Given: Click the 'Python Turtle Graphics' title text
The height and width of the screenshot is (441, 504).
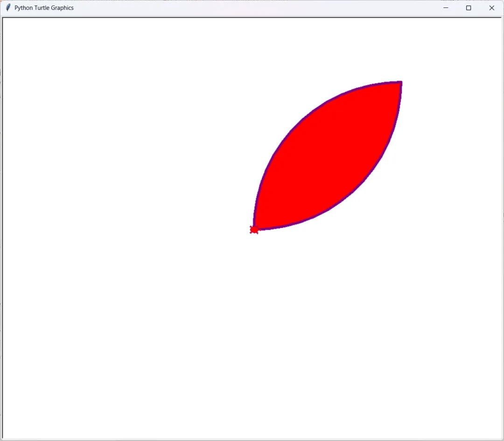Looking at the screenshot, I should [x=44, y=8].
